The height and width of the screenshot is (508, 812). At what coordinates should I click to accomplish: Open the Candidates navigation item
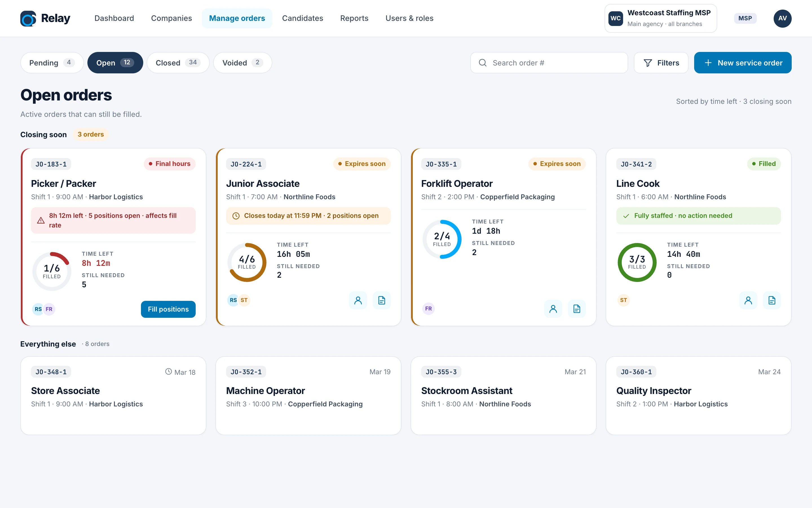pyautogui.click(x=302, y=18)
